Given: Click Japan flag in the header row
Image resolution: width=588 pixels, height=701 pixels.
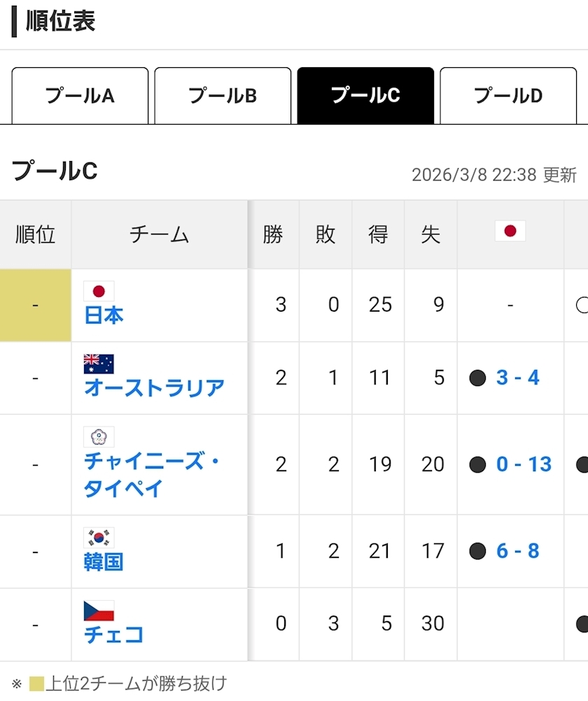Looking at the screenshot, I should click(510, 231).
